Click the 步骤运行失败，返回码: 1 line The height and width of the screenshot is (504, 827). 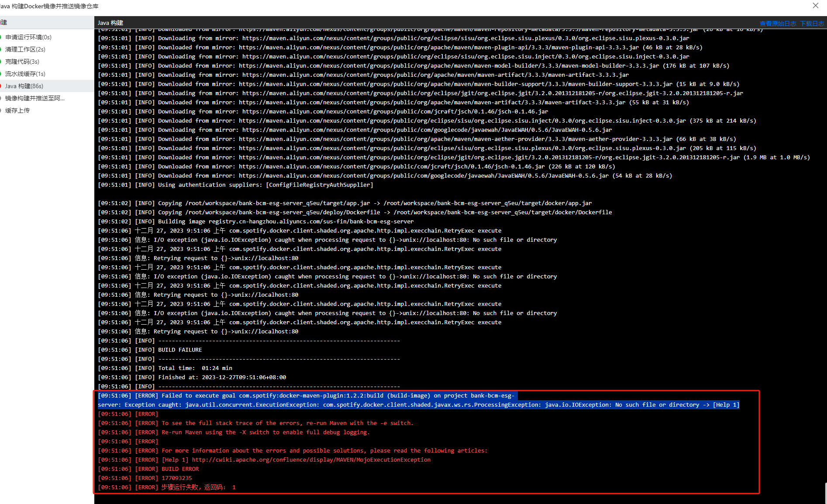[167, 487]
